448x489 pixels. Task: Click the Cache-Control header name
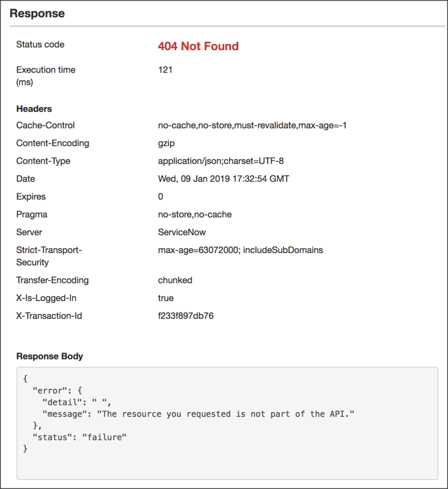point(45,126)
